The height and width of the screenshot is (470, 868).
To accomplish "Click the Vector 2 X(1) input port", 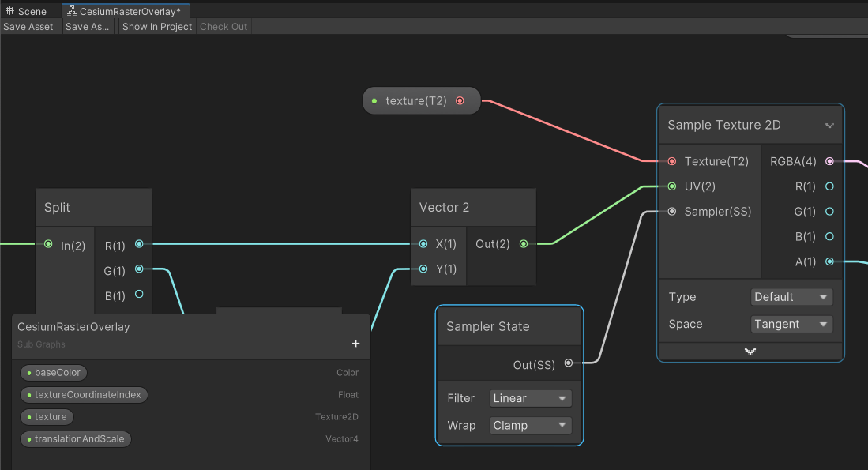I will point(423,244).
